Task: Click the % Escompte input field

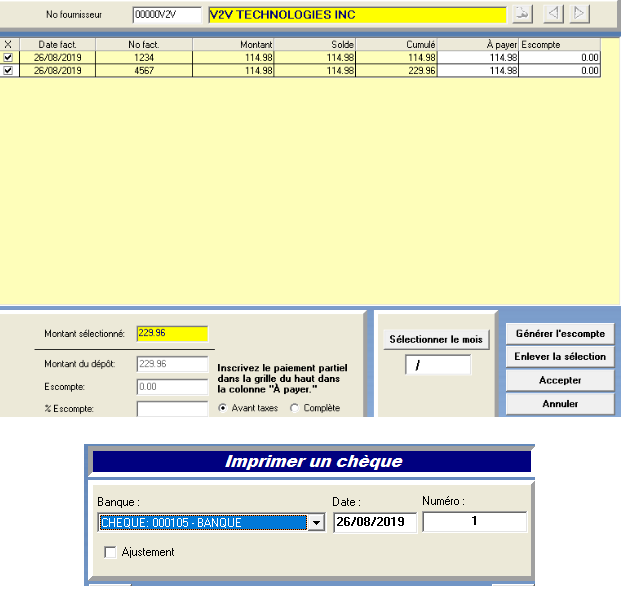Action: (172, 409)
